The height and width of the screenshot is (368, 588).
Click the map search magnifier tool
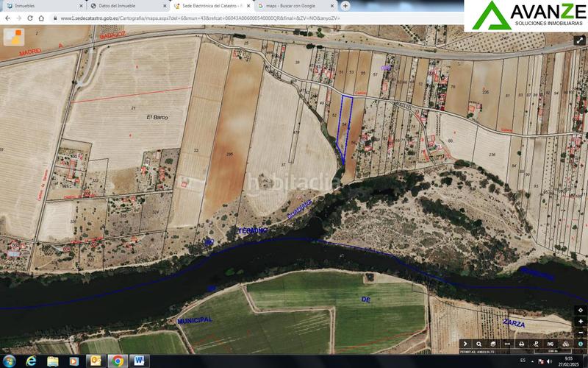point(478,344)
